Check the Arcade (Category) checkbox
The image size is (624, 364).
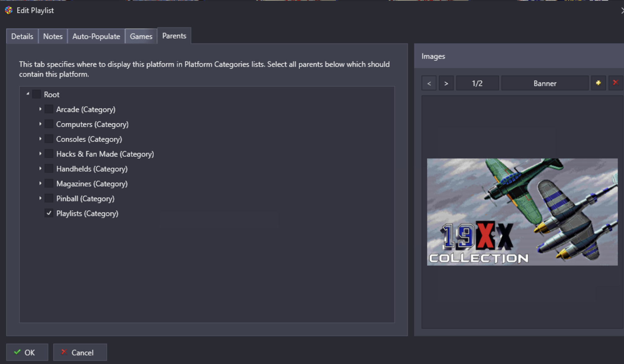[x=49, y=109]
